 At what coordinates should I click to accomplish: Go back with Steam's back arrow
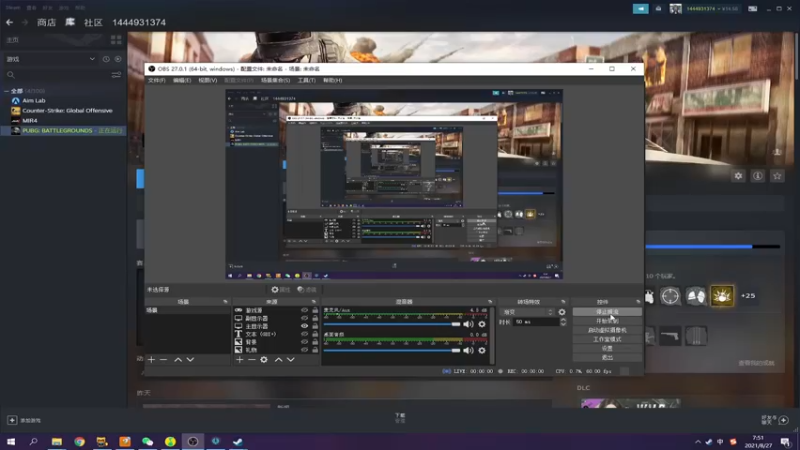[9, 22]
